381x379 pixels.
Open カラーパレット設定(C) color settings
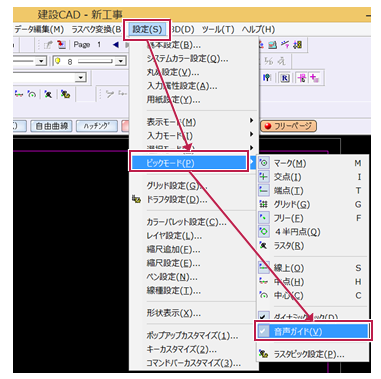tap(187, 222)
